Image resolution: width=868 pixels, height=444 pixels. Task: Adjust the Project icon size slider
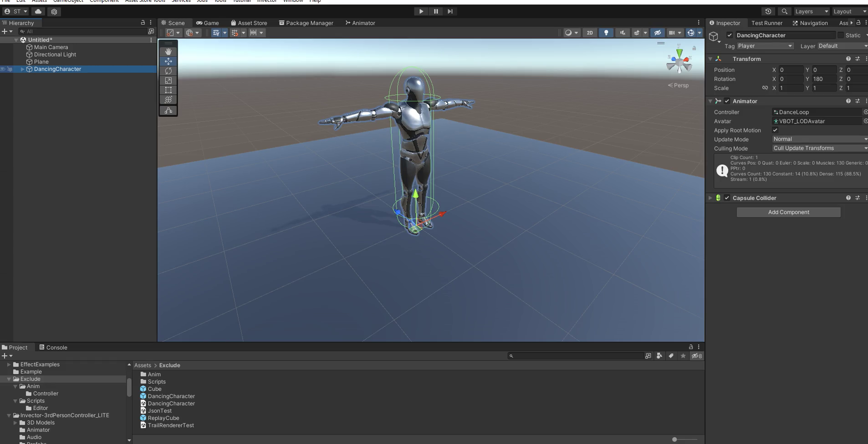coord(674,439)
